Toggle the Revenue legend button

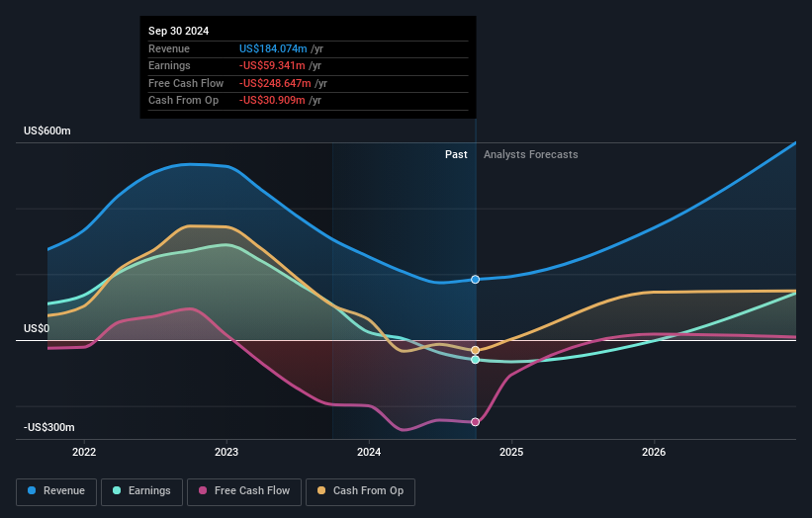(x=56, y=491)
